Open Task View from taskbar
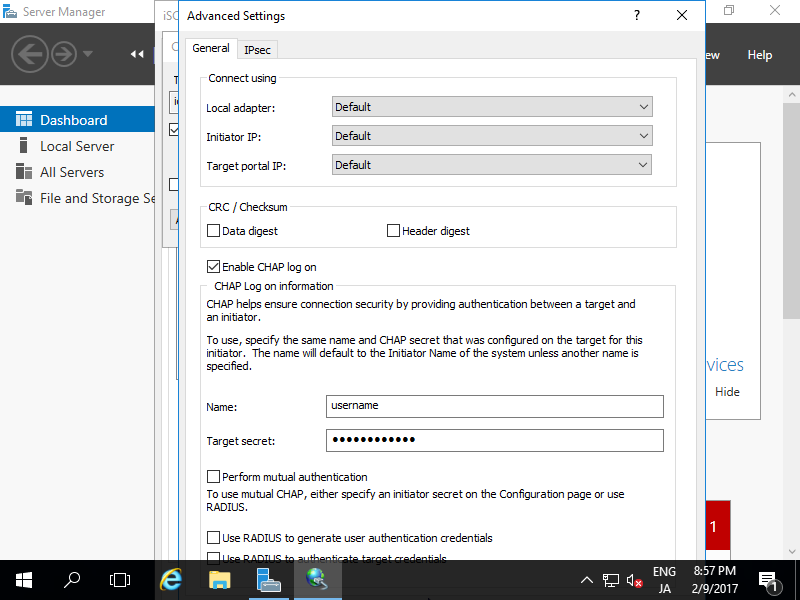The image size is (800, 600). point(119,580)
